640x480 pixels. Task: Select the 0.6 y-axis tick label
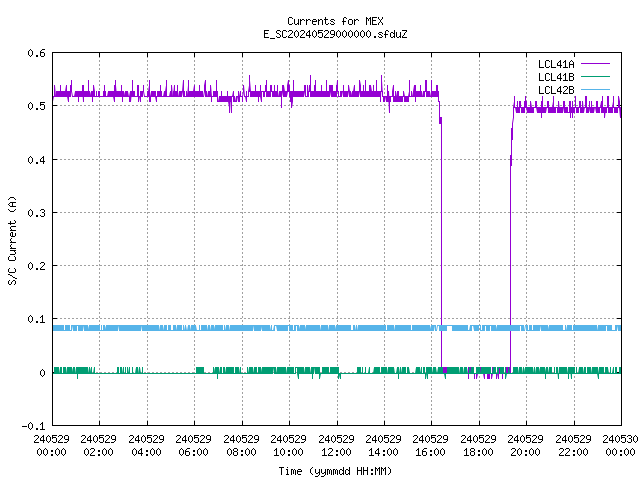(x=36, y=53)
